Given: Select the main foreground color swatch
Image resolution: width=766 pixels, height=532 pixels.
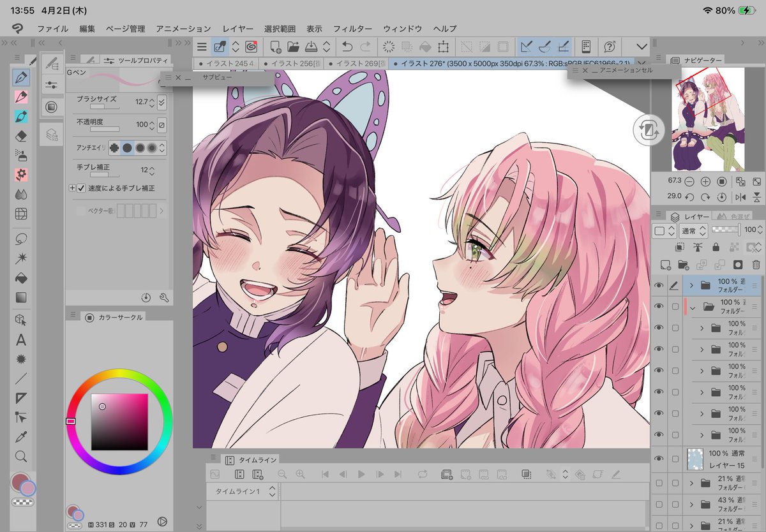Looking at the screenshot, I should [x=21, y=483].
